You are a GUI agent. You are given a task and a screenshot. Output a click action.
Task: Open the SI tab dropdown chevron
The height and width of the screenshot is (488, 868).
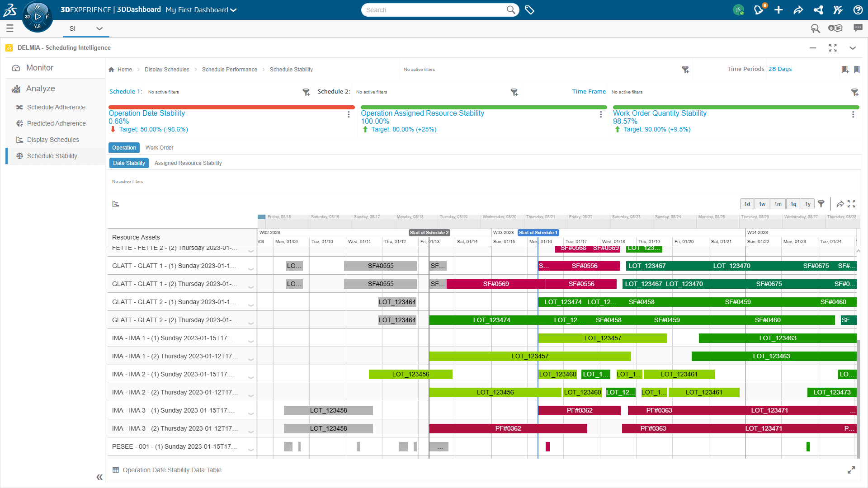coord(99,28)
